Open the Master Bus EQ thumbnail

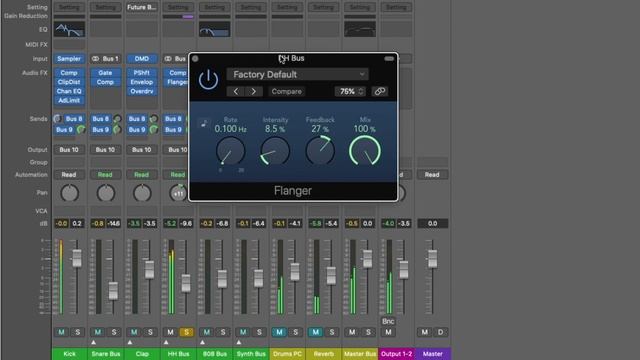(360, 29)
